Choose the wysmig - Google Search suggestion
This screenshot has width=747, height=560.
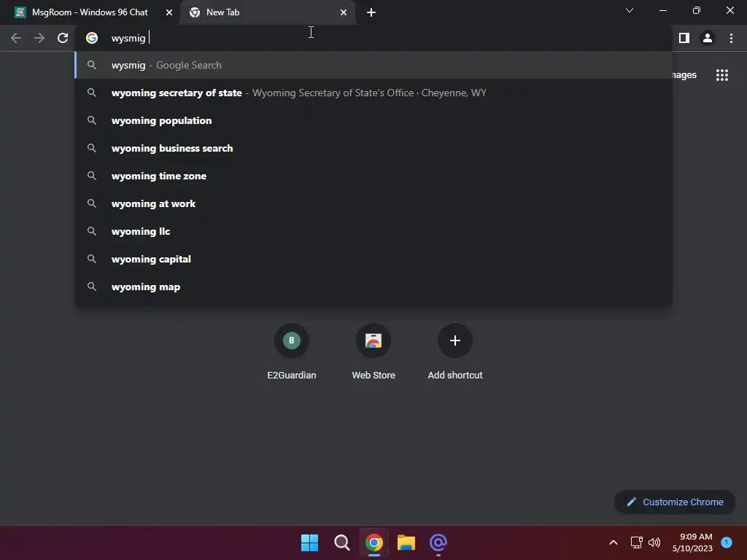[x=373, y=65]
